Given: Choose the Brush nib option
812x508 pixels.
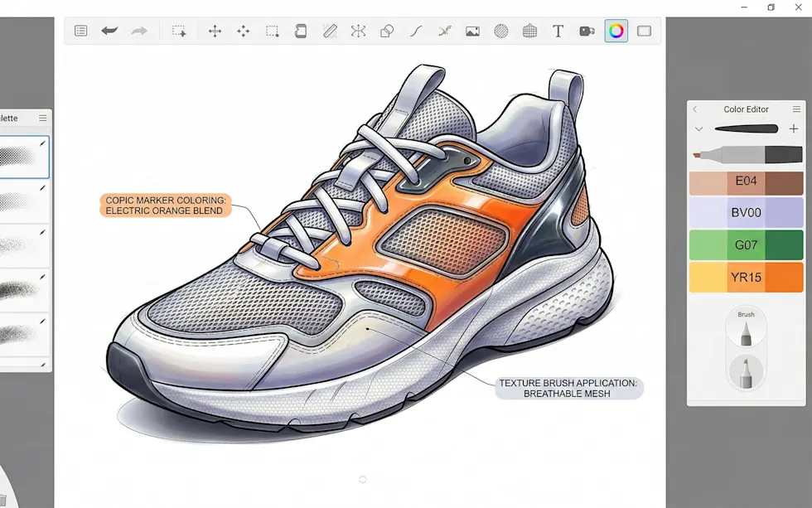Looking at the screenshot, I should [x=745, y=326].
